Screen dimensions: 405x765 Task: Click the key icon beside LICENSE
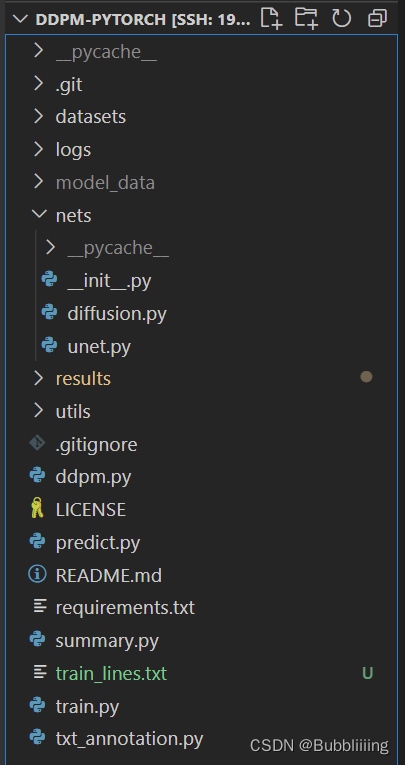38,509
